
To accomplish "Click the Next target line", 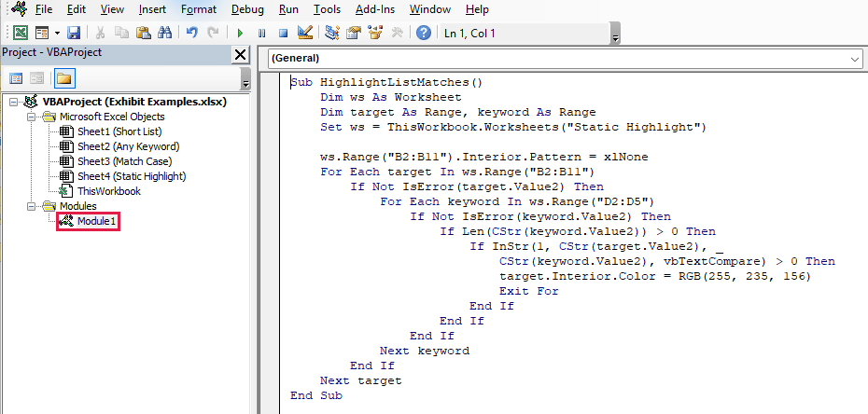I will pyautogui.click(x=361, y=380).
